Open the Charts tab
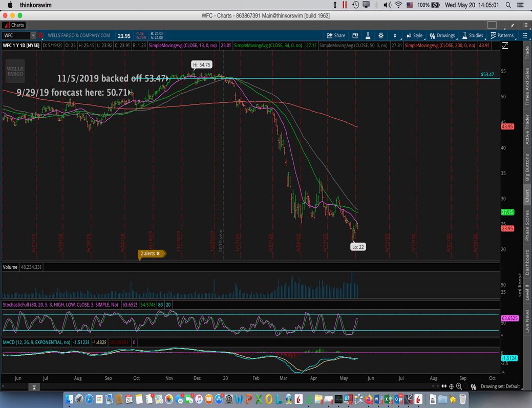Viewport: 532px width, 408px height. (14, 25)
